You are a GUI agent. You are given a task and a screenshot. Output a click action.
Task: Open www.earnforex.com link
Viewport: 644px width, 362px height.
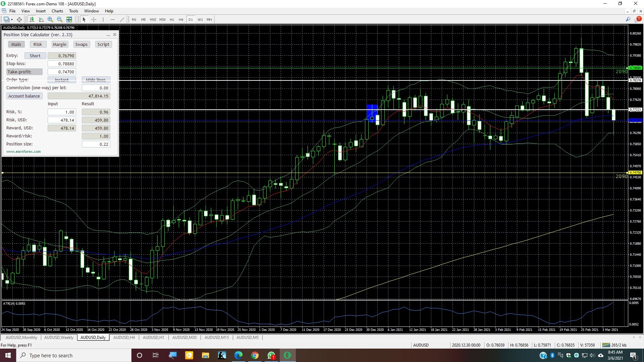(23, 152)
